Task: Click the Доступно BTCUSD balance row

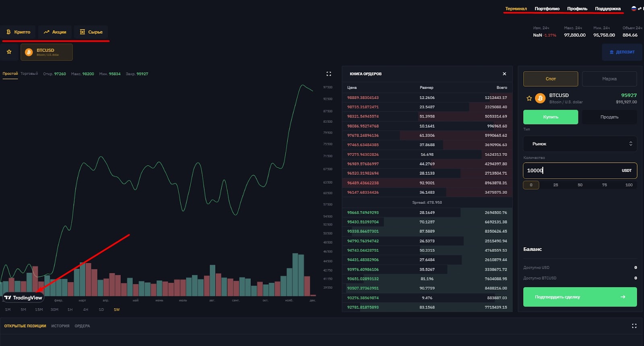Action: [580, 278]
